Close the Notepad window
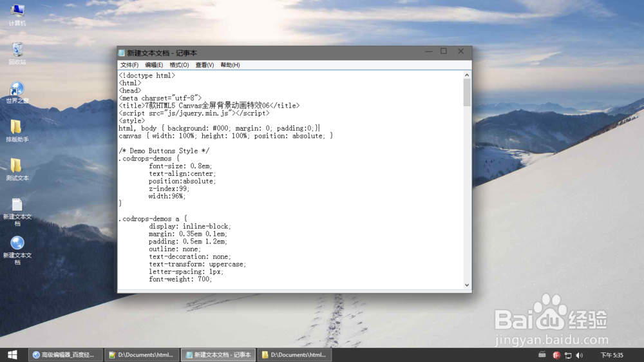 [461, 52]
